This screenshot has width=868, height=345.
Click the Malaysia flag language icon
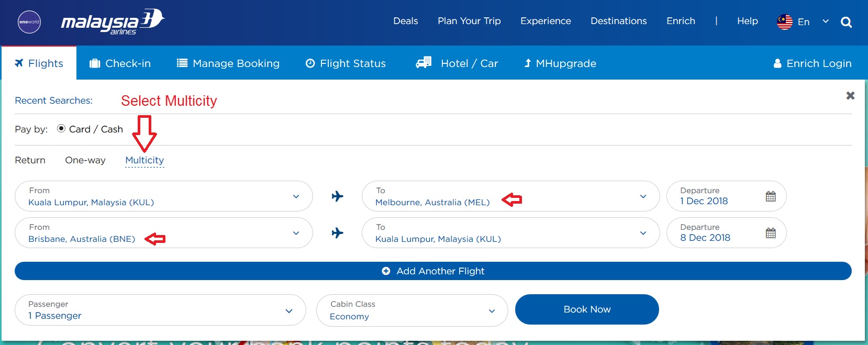pos(785,22)
